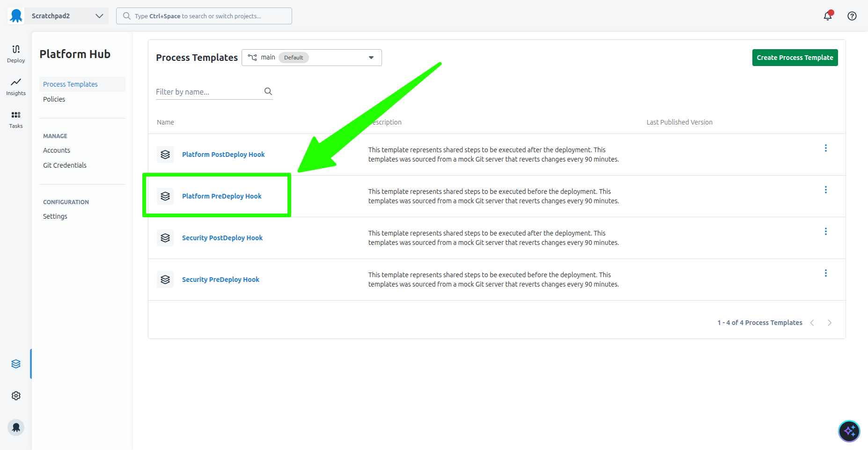Click the next page pagination arrow
The width and height of the screenshot is (868, 450).
click(830, 322)
